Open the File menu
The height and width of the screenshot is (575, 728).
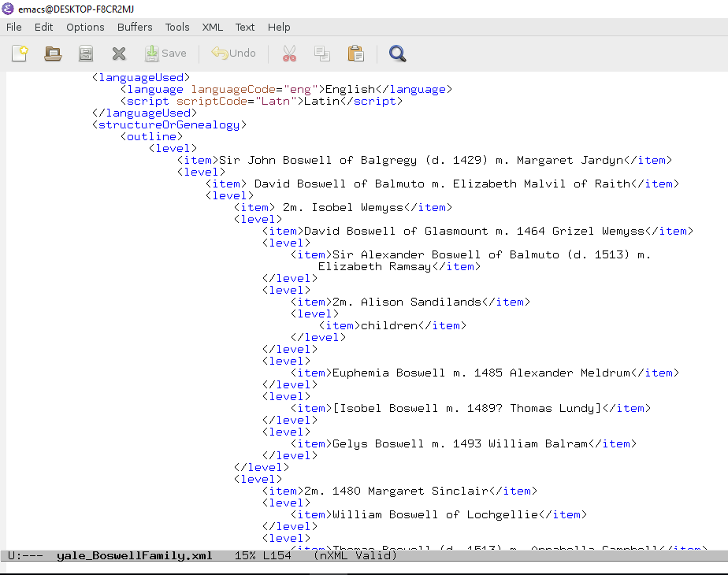tap(14, 27)
